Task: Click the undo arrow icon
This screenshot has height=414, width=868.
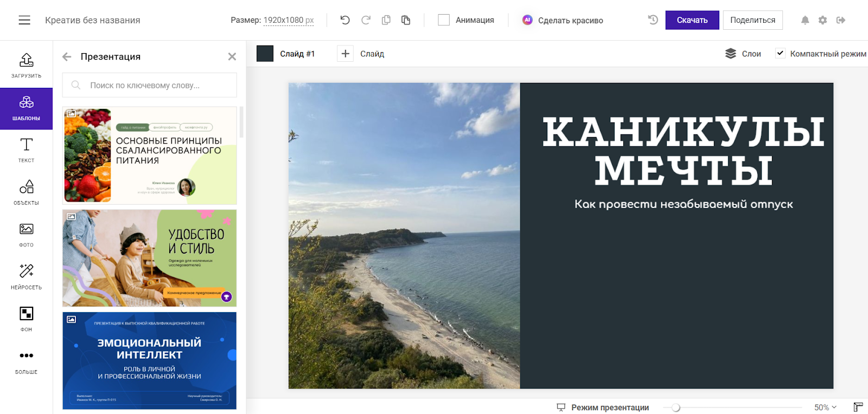Action: point(345,20)
